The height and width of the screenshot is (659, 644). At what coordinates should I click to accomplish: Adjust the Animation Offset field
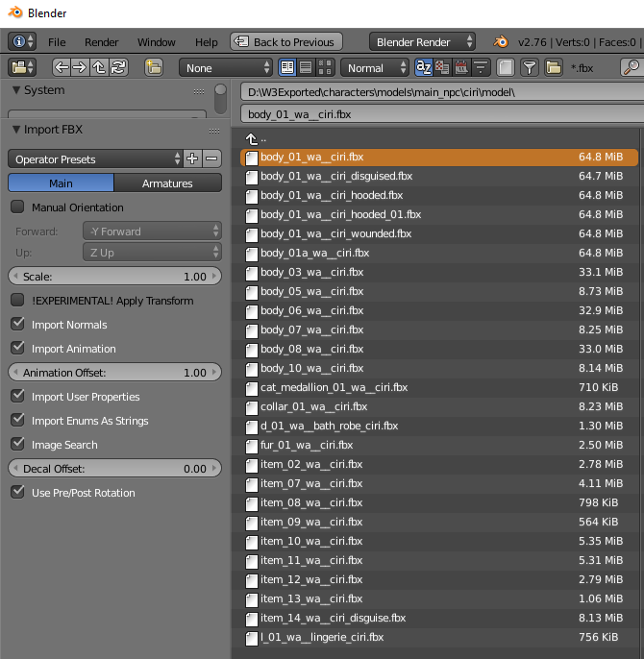point(114,372)
